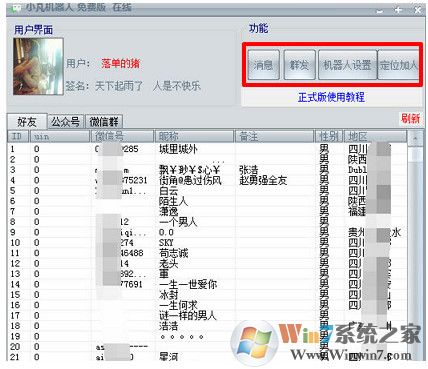Click the minimize window icon
The image size is (428, 369).
[x=380, y=11]
